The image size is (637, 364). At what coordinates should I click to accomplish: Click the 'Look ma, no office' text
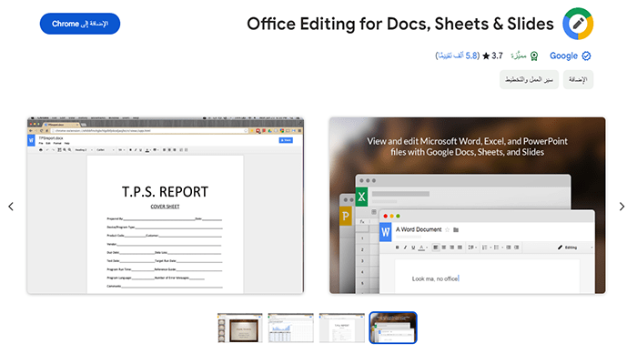point(435,278)
